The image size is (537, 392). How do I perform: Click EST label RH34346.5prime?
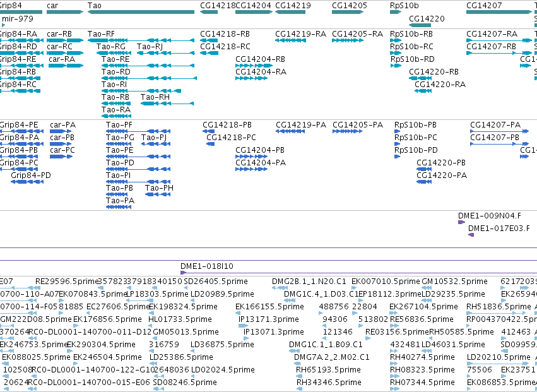coord(328,382)
